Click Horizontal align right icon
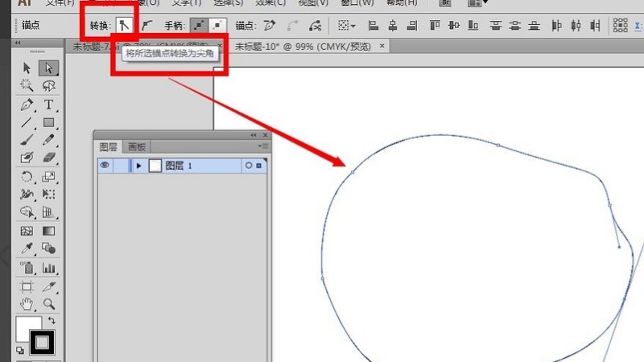Viewport: 644px width, 362px height. coord(412,26)
